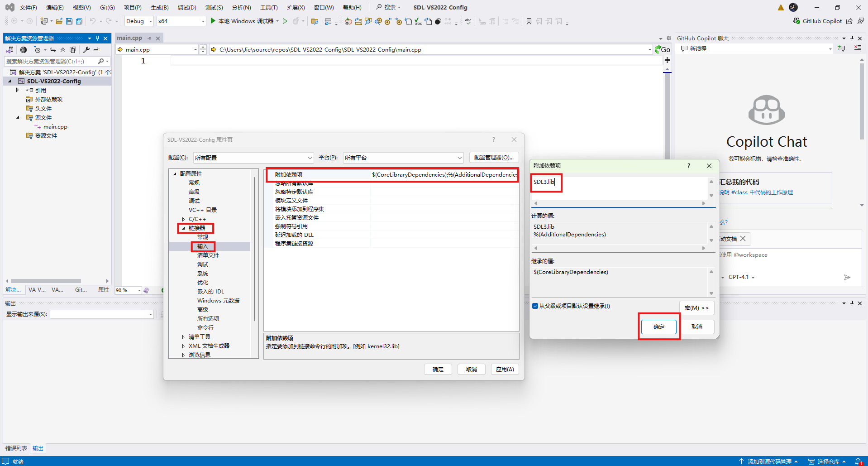
Task: Select main.cpp under 源文件
Action: (x=55, y=126)
